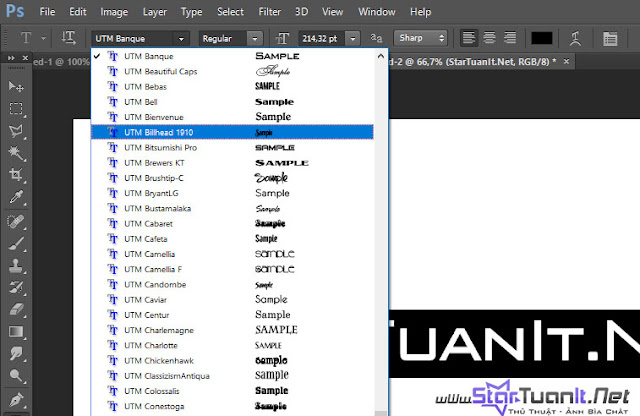Select the Pen tool
640x416 pixels.
click(16, 399)
